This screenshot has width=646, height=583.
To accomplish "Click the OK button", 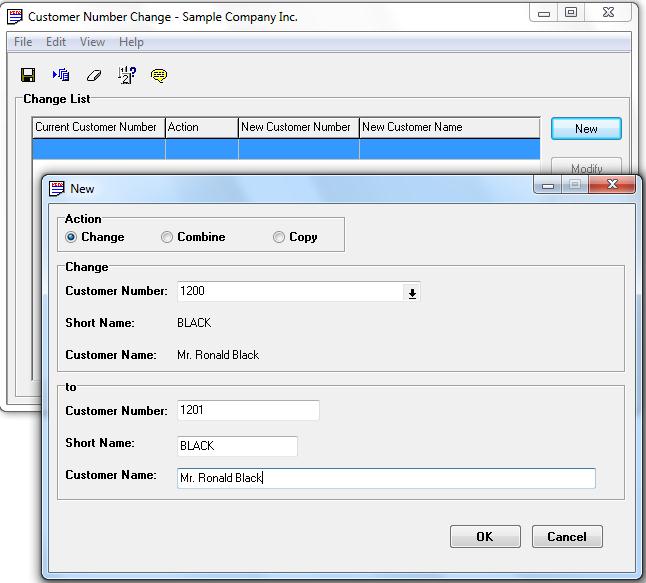I will (x=485, y=537).
